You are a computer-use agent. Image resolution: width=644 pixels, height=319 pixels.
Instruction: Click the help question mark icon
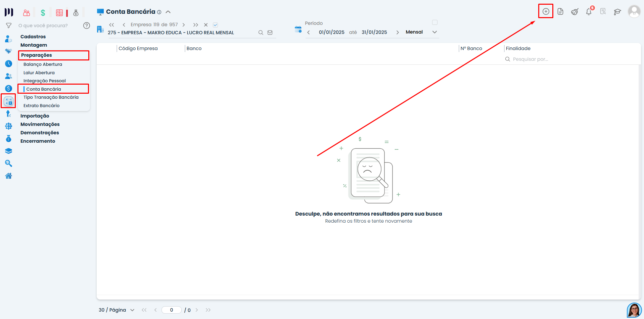86,26
